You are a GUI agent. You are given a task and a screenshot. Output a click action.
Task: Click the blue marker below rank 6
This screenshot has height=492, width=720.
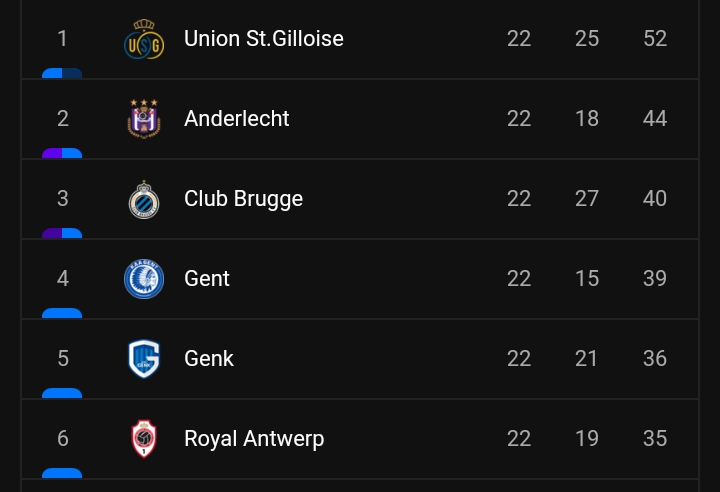tap(62, 473)
